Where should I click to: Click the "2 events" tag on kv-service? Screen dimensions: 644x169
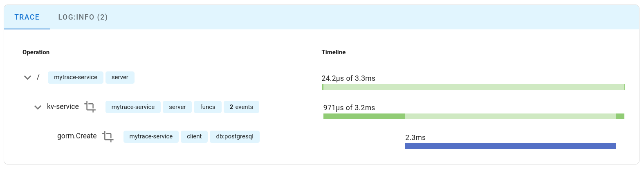coord(241,107)
